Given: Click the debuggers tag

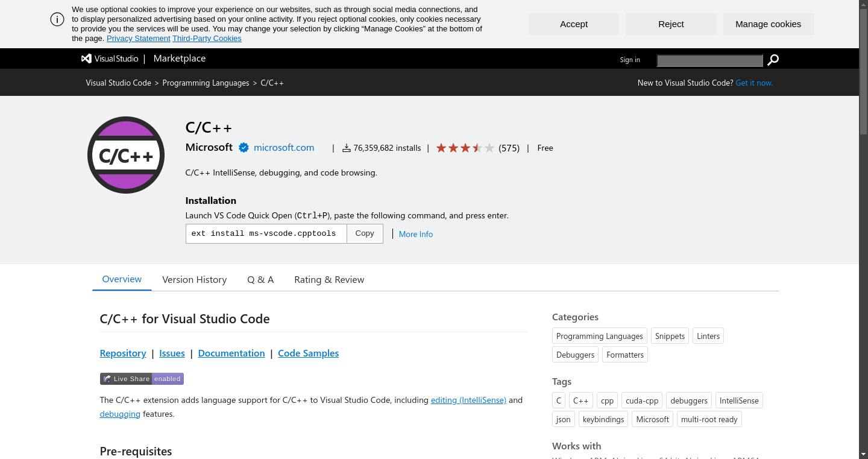Looking at the screenshot, I should pos(689,400).
